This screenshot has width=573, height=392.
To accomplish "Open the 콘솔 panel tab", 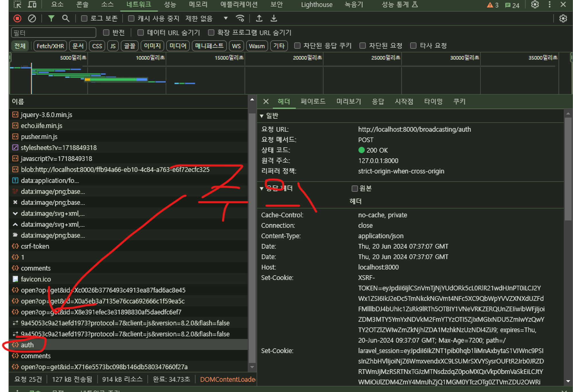I will 82,5.
